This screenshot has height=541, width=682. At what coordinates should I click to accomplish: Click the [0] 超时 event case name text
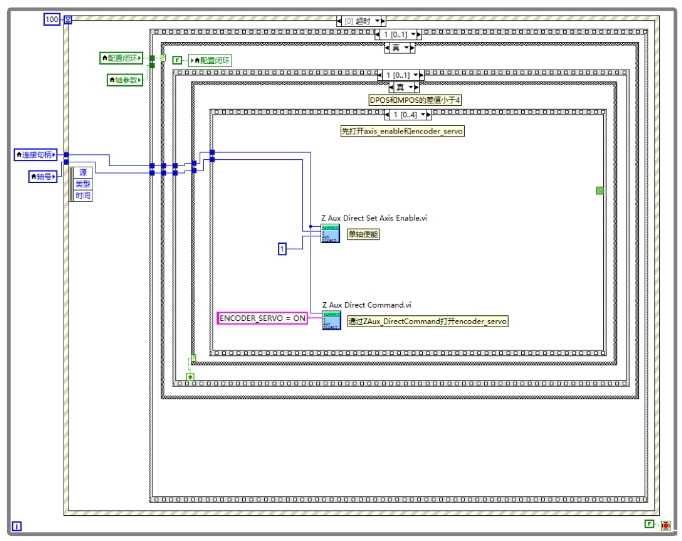pyautogui.click(x=358, y=21)
